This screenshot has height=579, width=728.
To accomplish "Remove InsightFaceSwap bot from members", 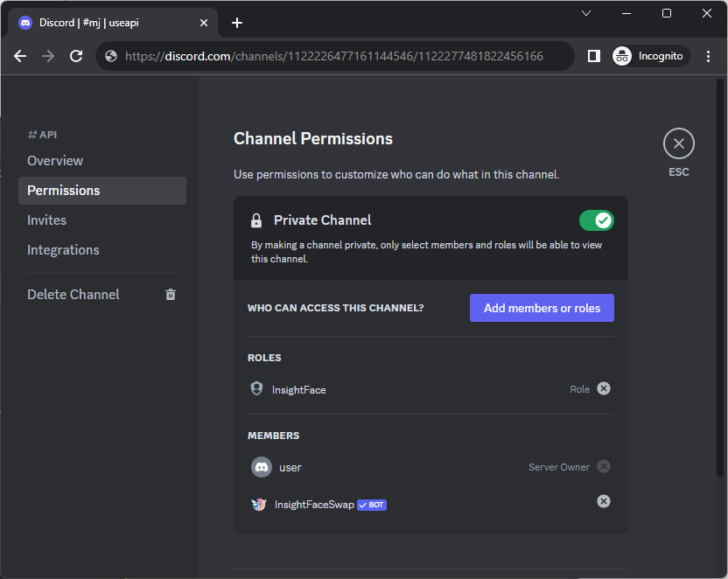I will (604, 501).
